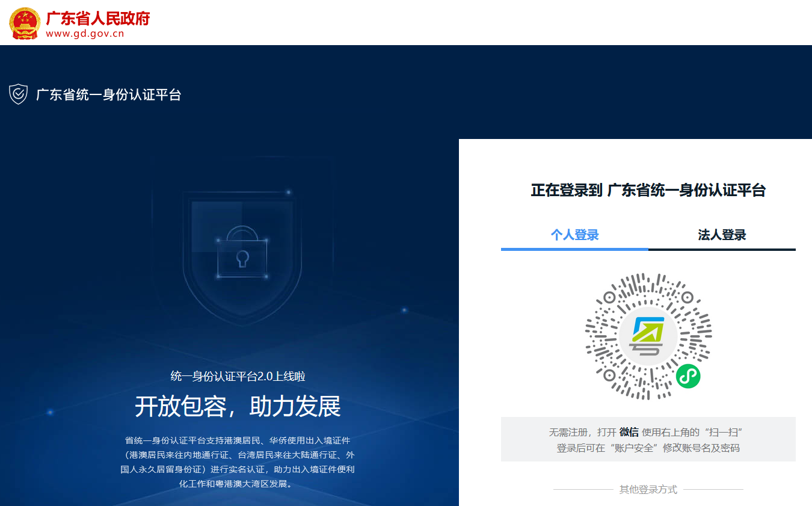Click the 开放包容，助力发展 banner headline
The height and width of the screenshot is (506, 812).
point(238,407)
